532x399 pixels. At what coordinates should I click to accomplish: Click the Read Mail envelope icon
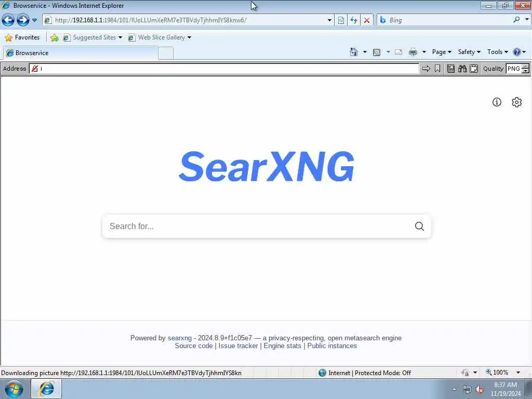point(398,52)
